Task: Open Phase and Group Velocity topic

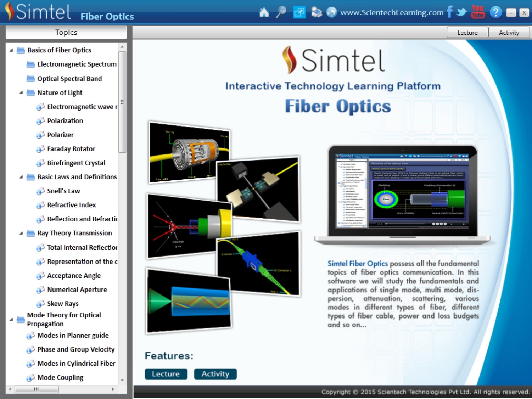Action: (76, 349)
